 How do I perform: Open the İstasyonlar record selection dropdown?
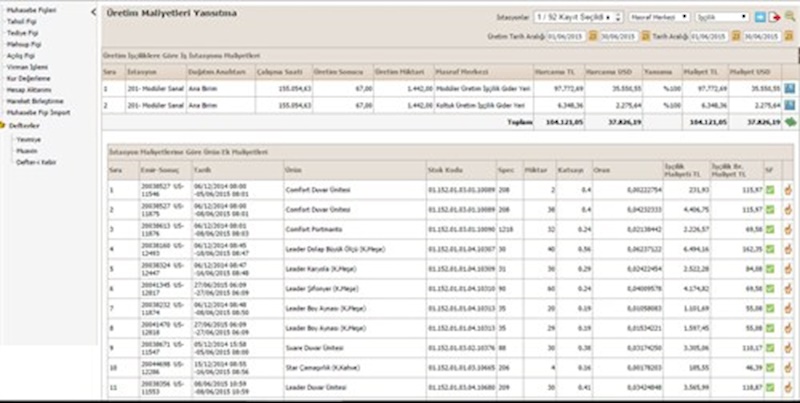tap(579, 17)
